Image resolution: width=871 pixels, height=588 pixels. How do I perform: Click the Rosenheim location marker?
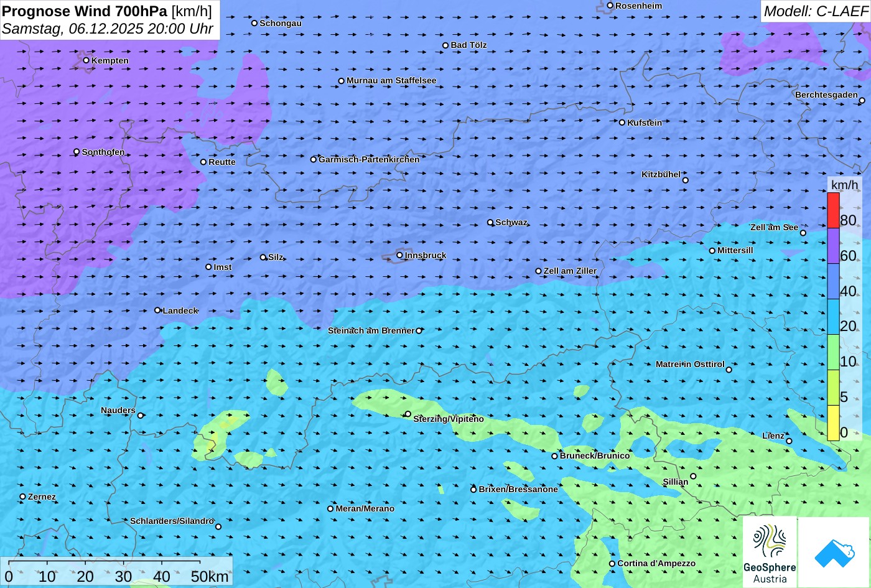pyautogui.click(x=610, y=5)
